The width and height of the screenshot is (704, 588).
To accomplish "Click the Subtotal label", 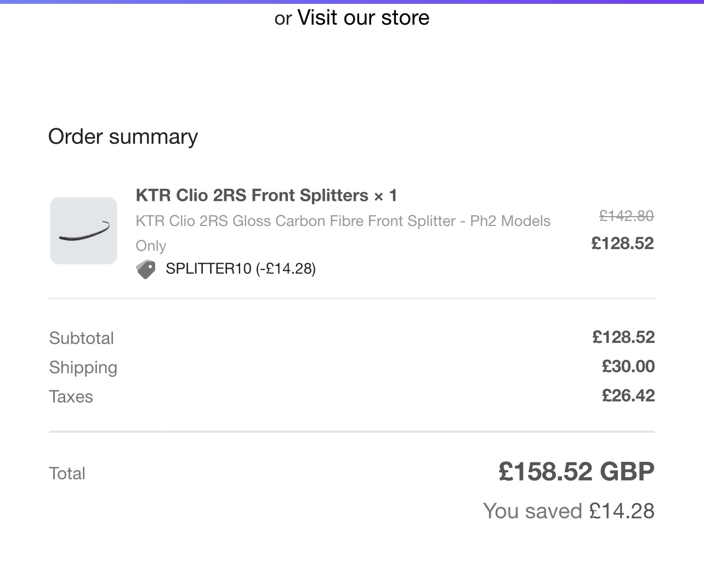I will coord(82,338).
